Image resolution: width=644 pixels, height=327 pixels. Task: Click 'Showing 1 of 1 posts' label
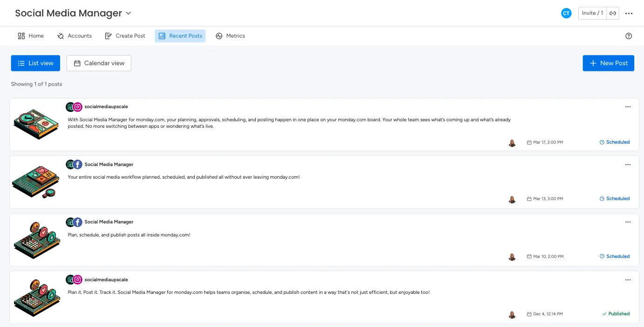pyautogui.click(x=36, y=84)
